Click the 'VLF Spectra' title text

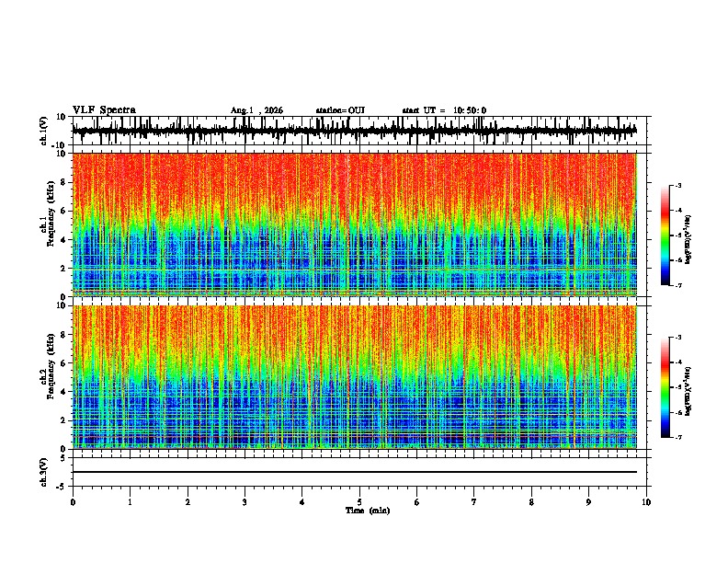coord(104,110)
